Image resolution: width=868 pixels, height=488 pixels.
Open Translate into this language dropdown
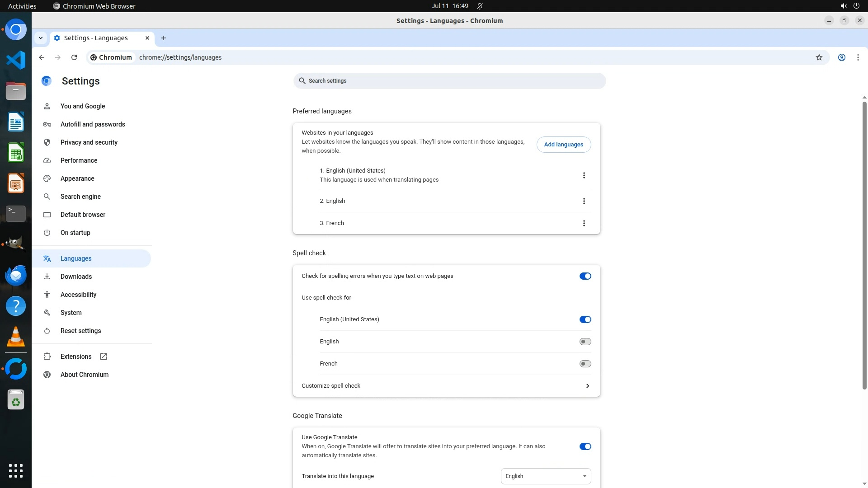(546, 476)
